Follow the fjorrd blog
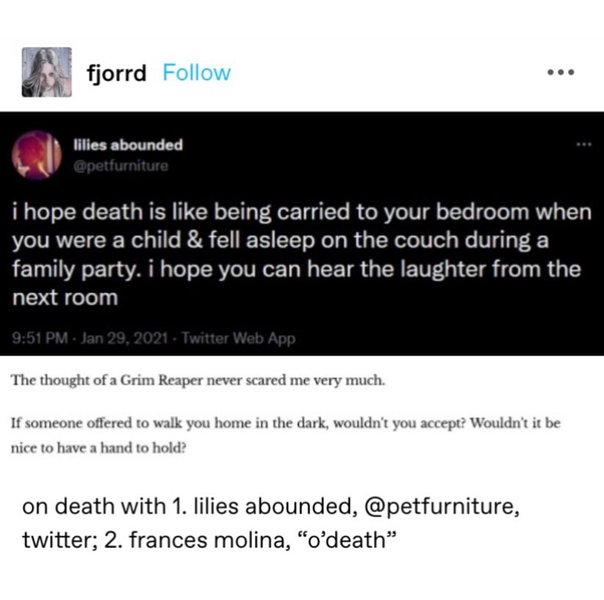Screen dimensions: 604x600 pos(196,73)
